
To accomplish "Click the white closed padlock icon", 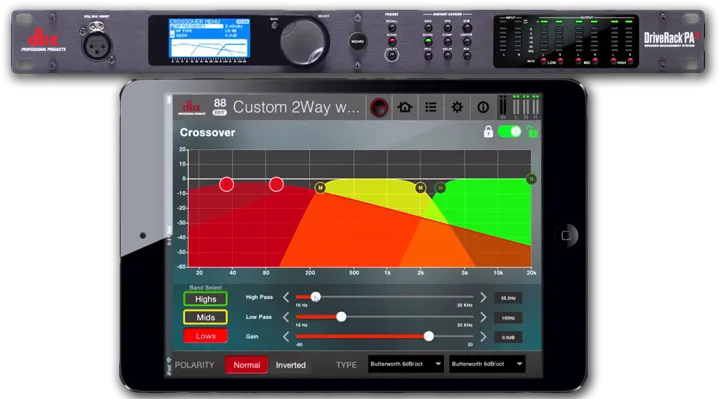I will point(488,132).
